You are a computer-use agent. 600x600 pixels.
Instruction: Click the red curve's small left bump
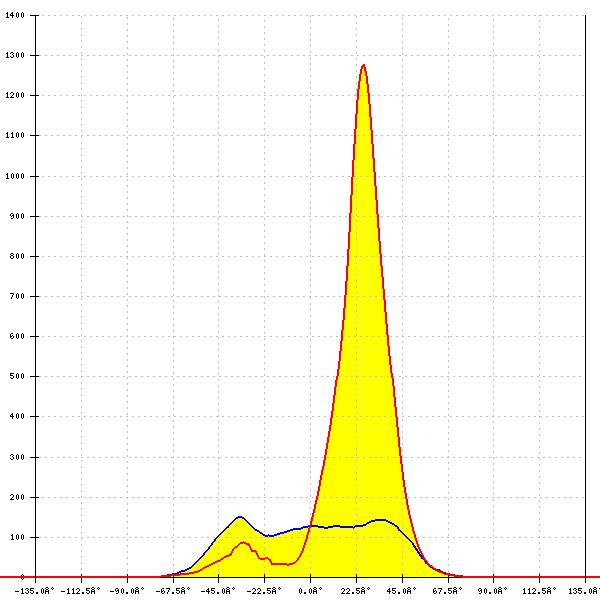(243, 543)
